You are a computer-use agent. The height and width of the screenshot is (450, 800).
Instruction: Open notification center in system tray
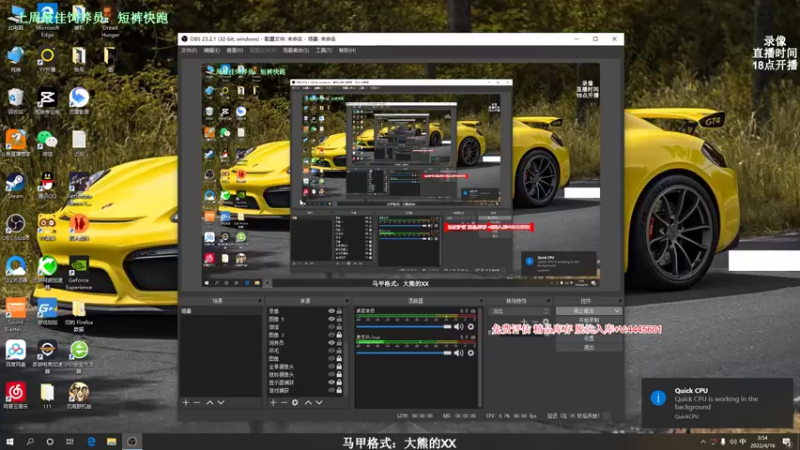787,441
